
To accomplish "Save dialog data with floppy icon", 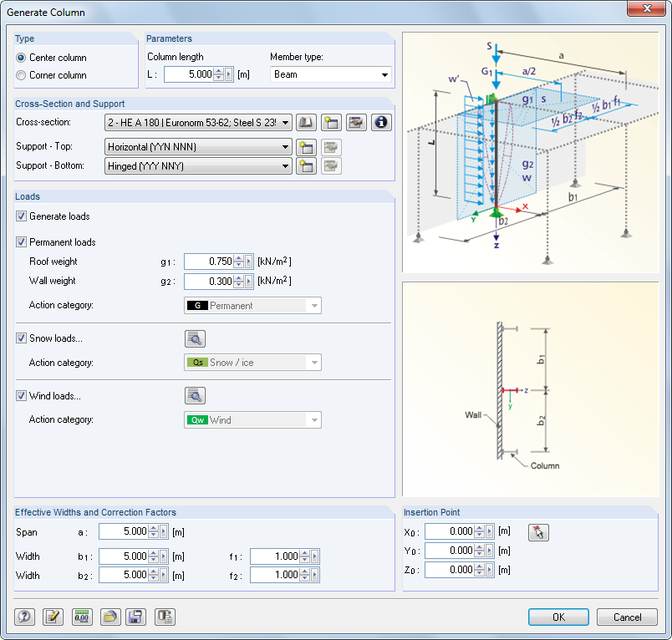I will (x=136, y=617).
